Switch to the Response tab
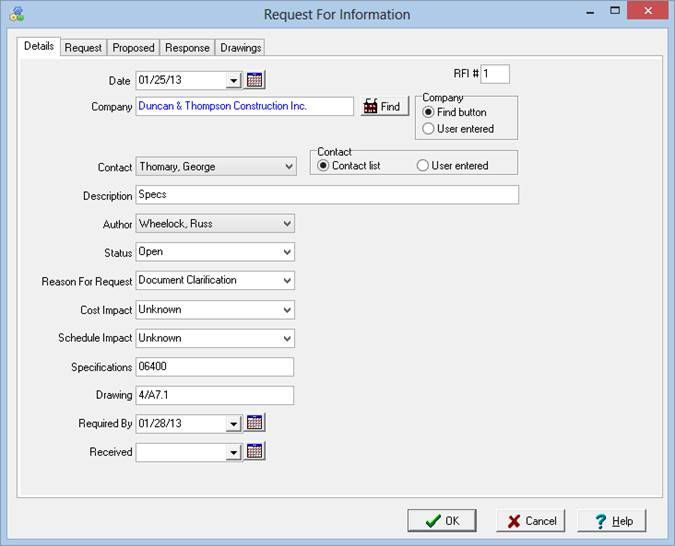The image size is (675, 546). pos(187,48)
